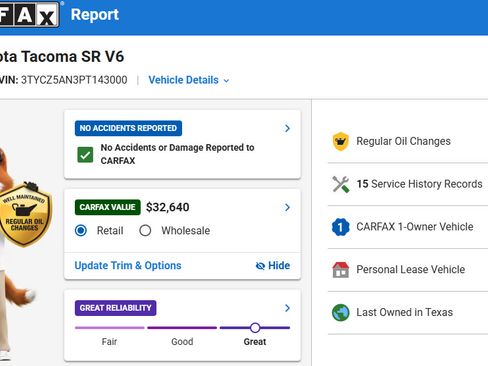
Task: Click the NO ACCIDENTS REPORTED badge
Action: [x=128, y=128]
